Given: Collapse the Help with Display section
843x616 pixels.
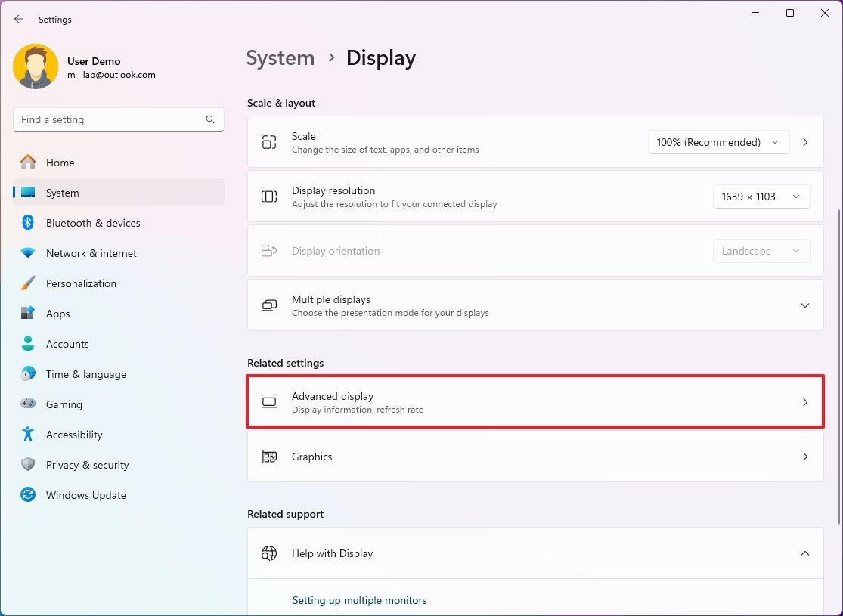Looking at the screenshot, I should pos(804,553).
